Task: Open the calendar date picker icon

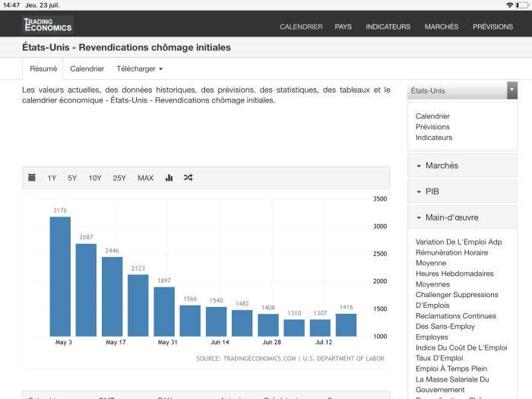Action: (32, 178)
